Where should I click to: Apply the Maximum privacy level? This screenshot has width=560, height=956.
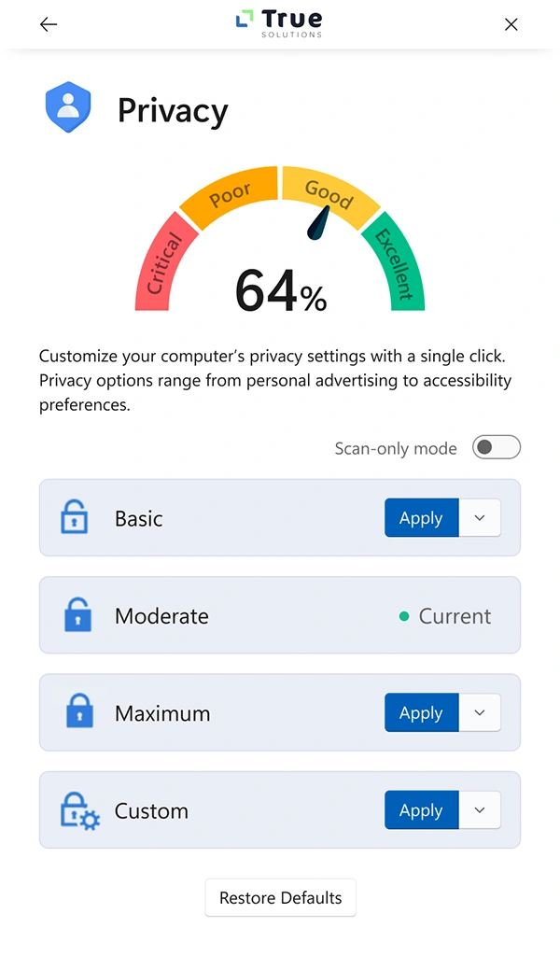[x=421, y=712]
